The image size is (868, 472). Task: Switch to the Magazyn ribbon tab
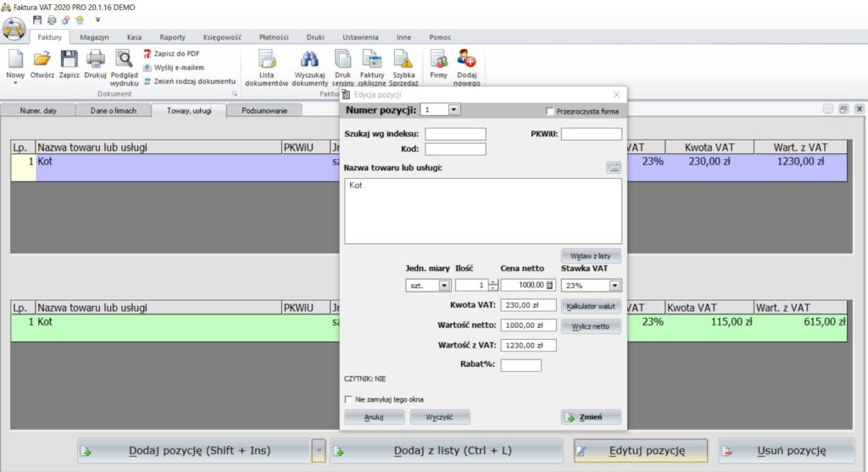point(94,37)
